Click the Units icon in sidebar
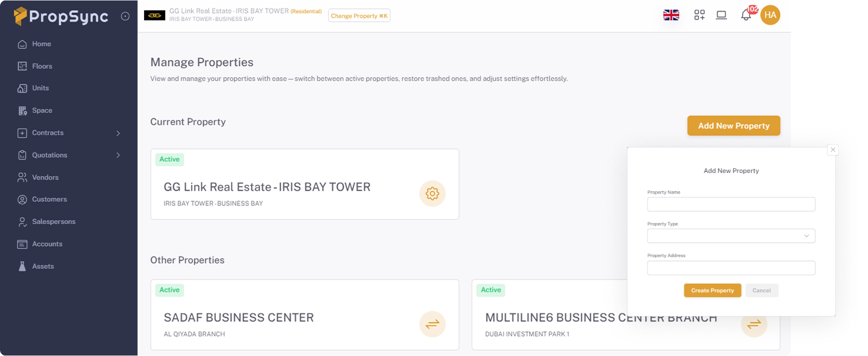This screenshot has width=868, height=356. click(x=22, y=88)
